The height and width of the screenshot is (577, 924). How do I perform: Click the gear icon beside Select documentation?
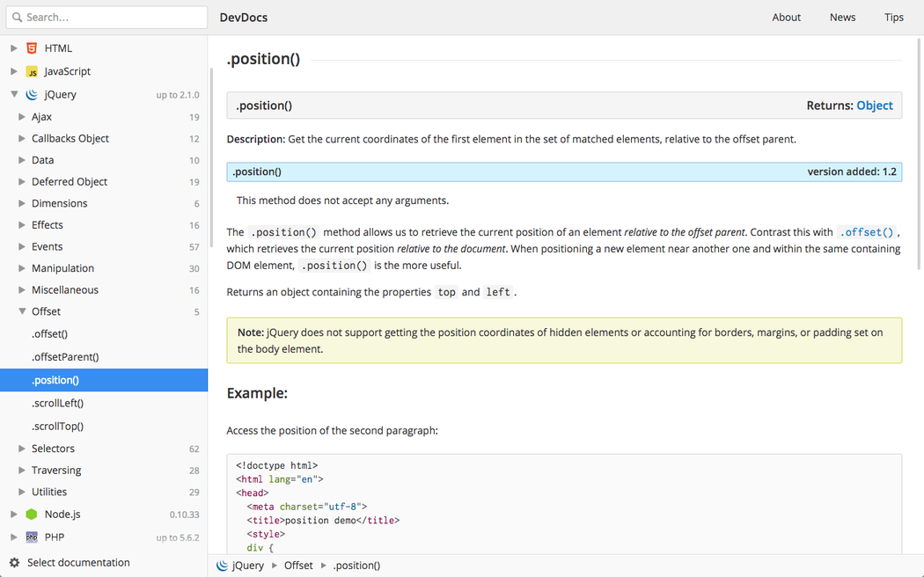point(14,563)
